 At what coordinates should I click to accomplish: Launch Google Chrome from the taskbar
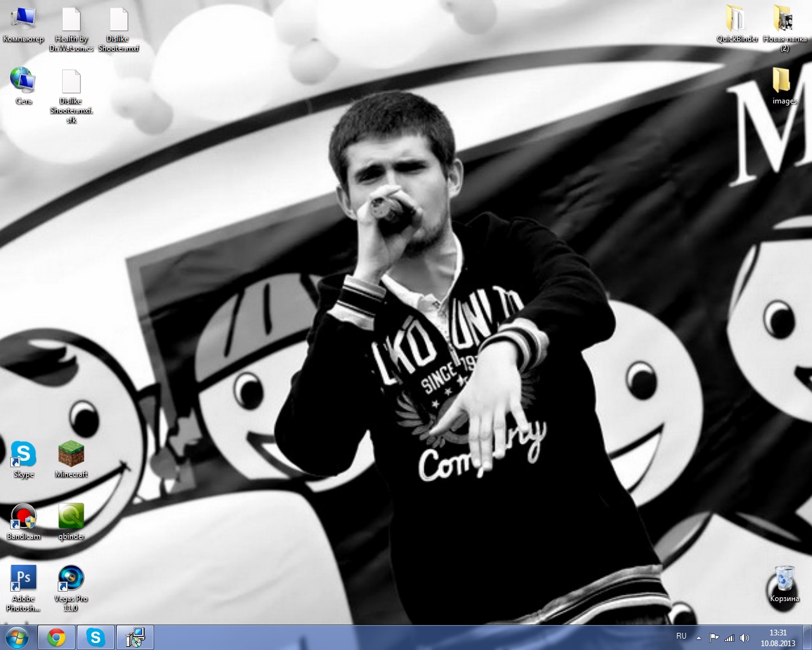click(x=57, y=637)
